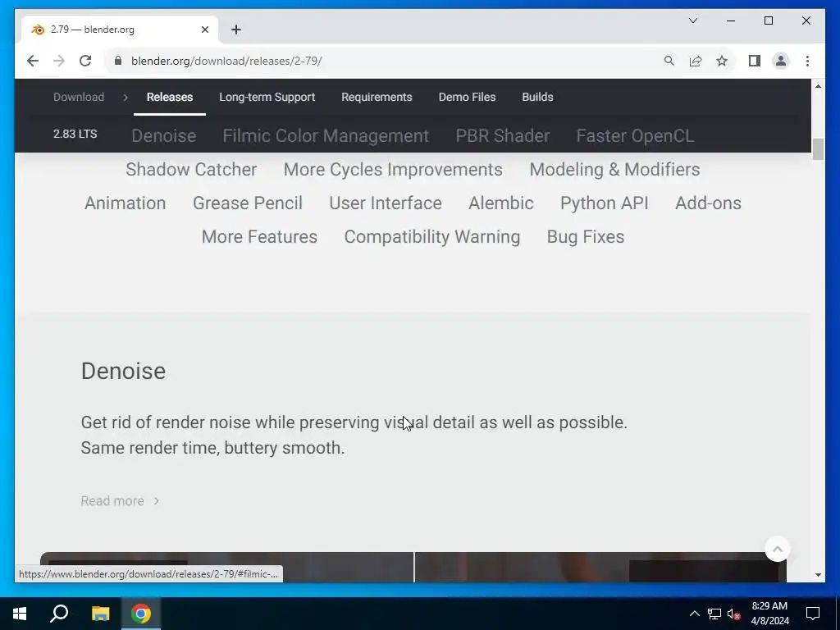Go to the Download breadcrumb link

79,97
